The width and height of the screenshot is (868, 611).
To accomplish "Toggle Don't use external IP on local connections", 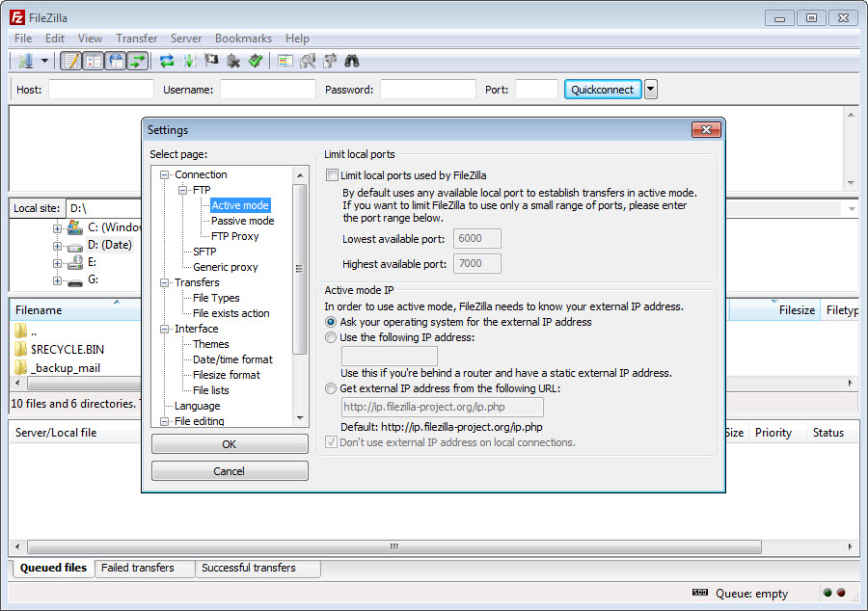I will (331, 441).
